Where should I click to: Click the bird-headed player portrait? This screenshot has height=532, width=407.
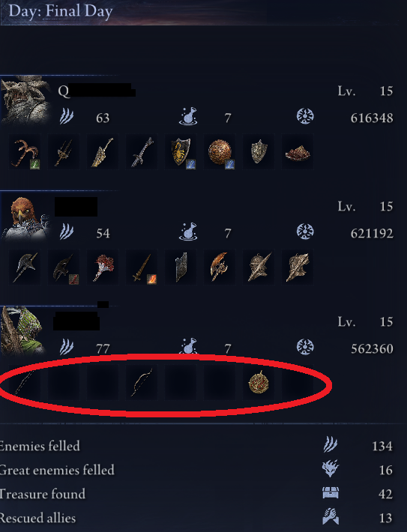tap(25, 217)
